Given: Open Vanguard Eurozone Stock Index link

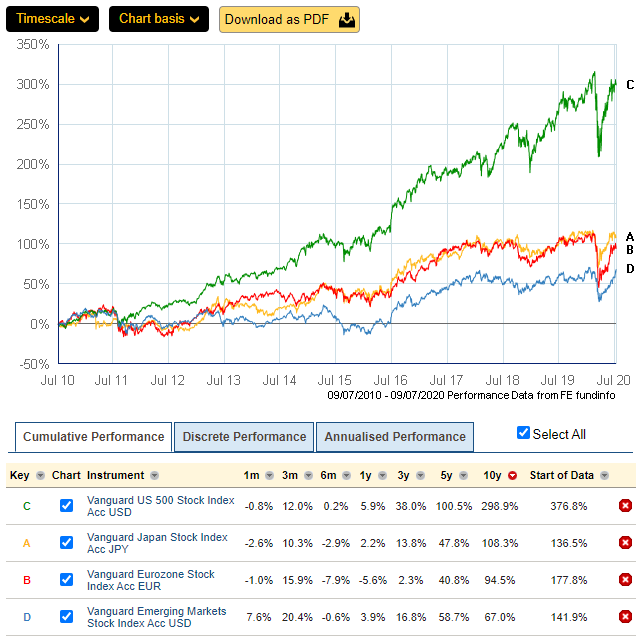Looking at the screenshot, I should pyautogui.click(x=150, y=580).
